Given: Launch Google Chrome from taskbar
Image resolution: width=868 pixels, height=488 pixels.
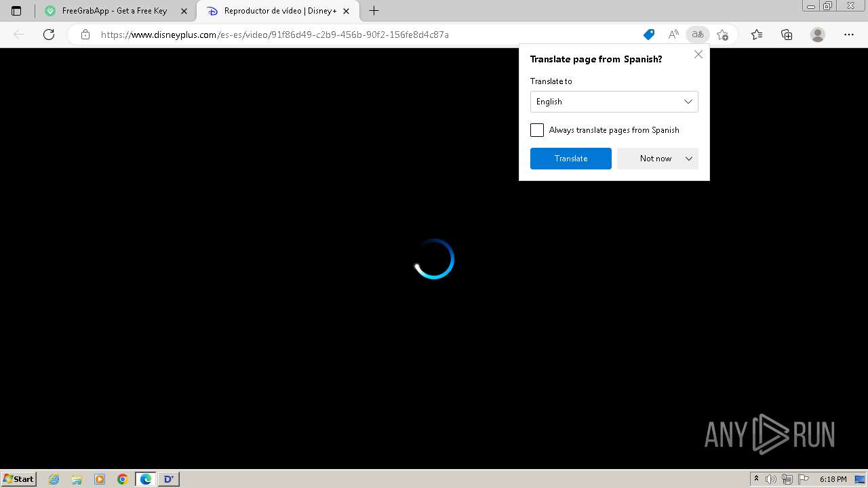Looking at the screenshot, I should tap(123, 479).
